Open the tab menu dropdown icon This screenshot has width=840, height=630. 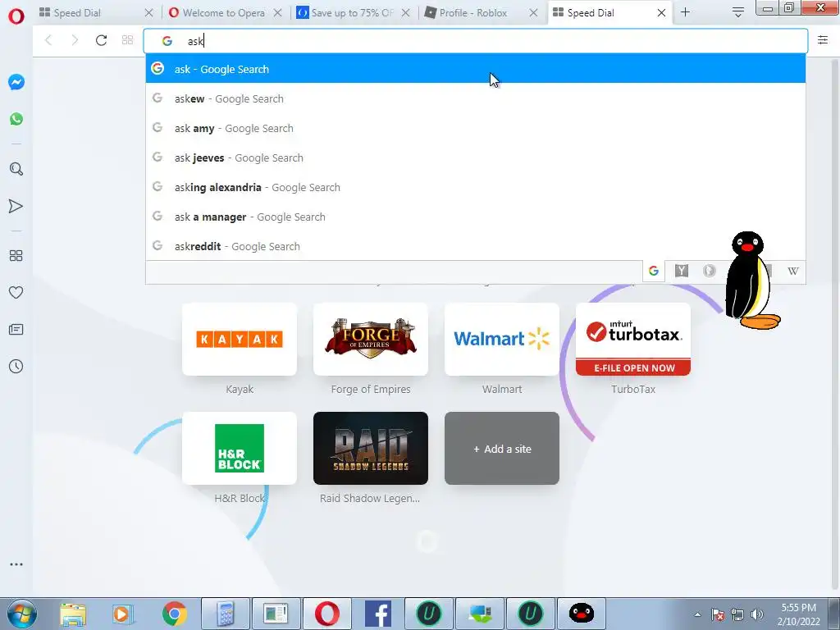[737, 12]
